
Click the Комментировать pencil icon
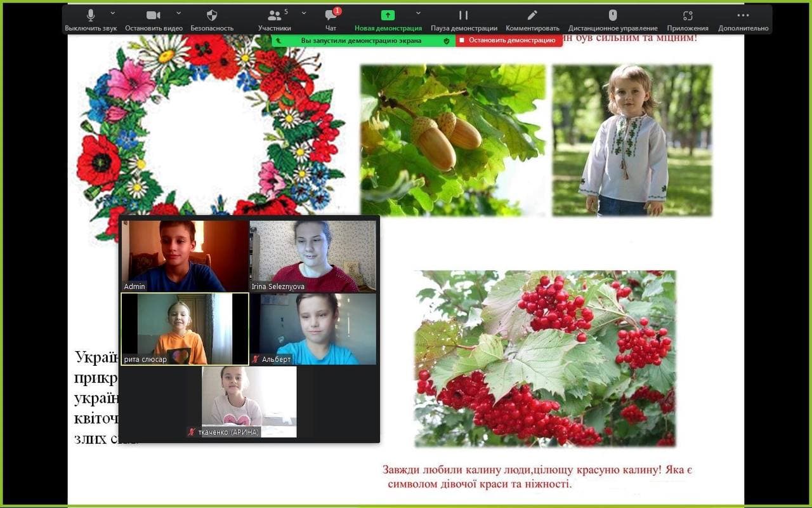coord(532,16)
